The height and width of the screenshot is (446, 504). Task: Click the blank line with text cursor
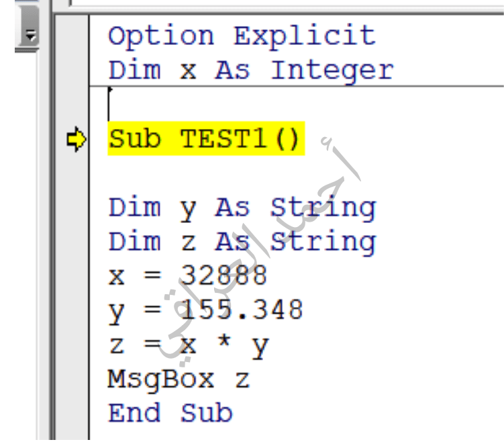pyautogui.click(x=201, y=105)
